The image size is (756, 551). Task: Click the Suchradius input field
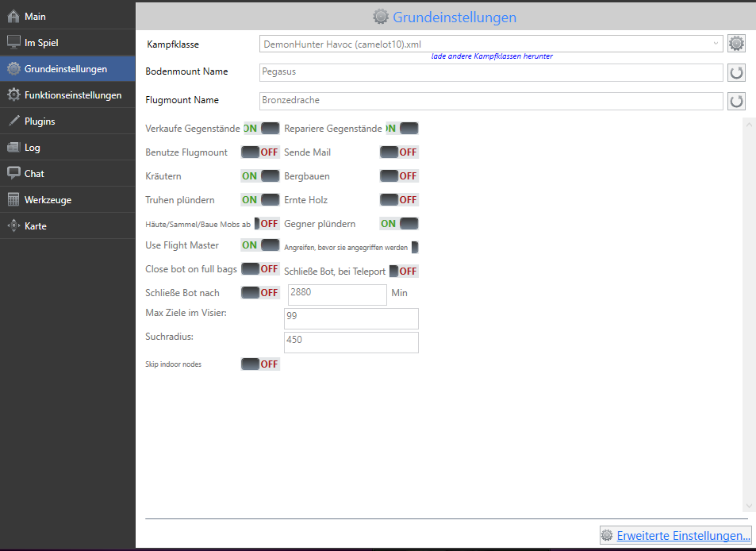(351, 342)
